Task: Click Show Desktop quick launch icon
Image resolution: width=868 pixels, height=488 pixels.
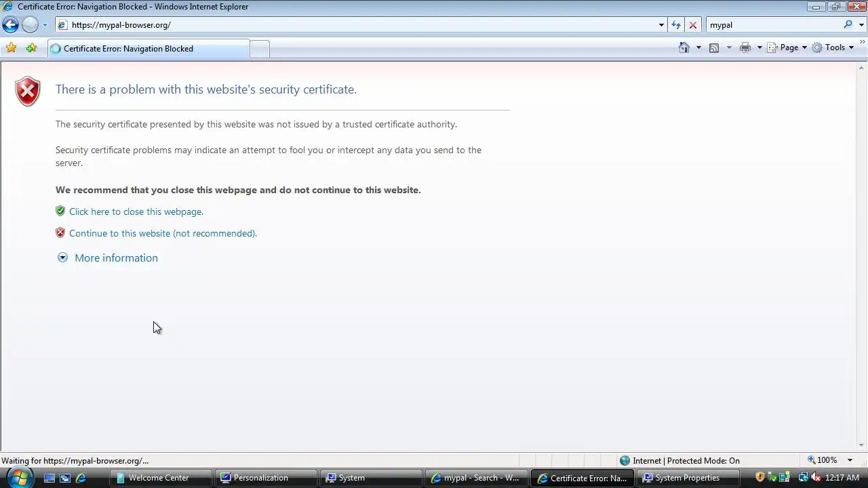Action: pos(50,478)
